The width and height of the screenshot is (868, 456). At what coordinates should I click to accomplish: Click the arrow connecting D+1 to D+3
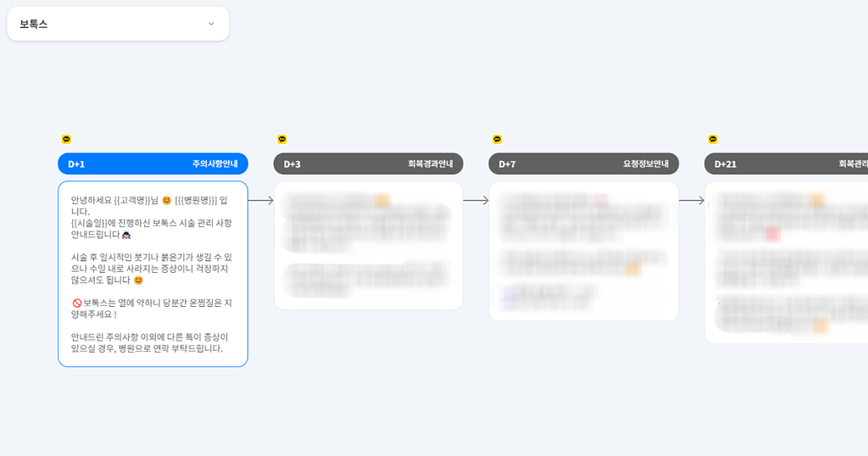point(261,201)
